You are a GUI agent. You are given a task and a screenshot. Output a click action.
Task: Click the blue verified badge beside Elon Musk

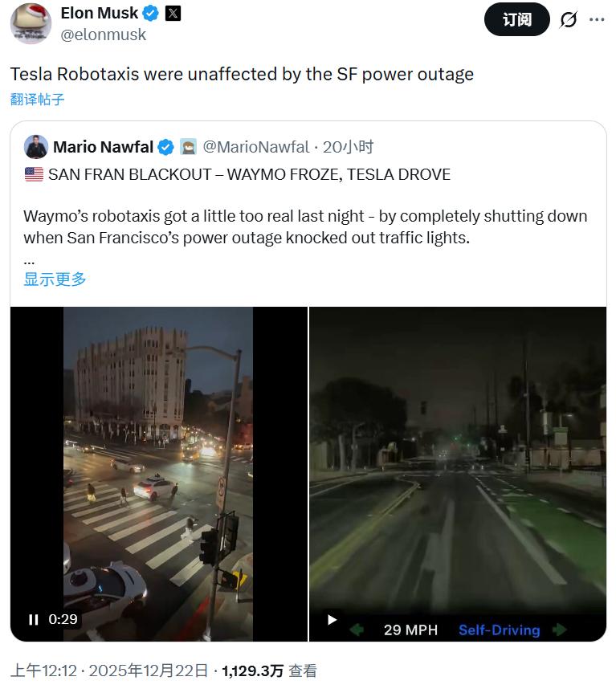pos(151,14)
